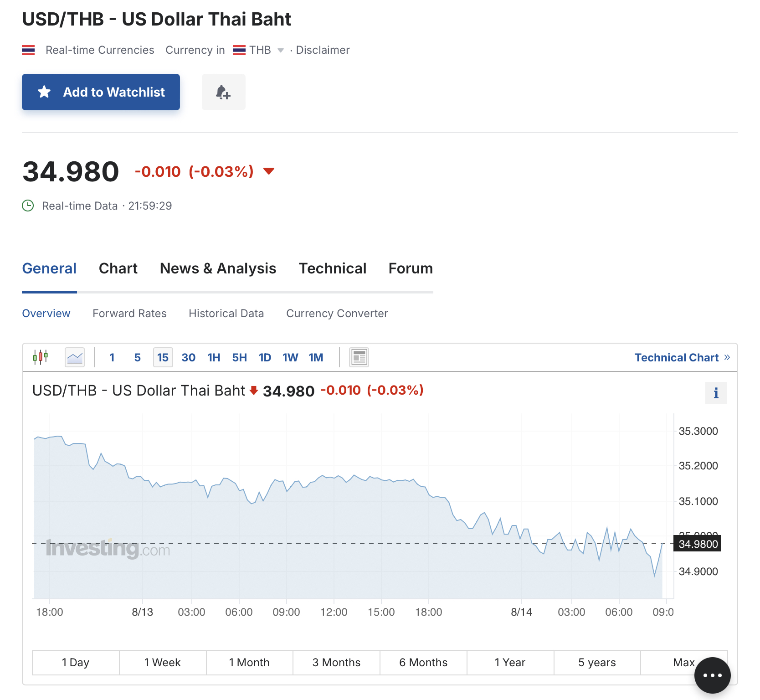Select the 1 Year range button
760x700 pixels.
(x=510, y=663)
